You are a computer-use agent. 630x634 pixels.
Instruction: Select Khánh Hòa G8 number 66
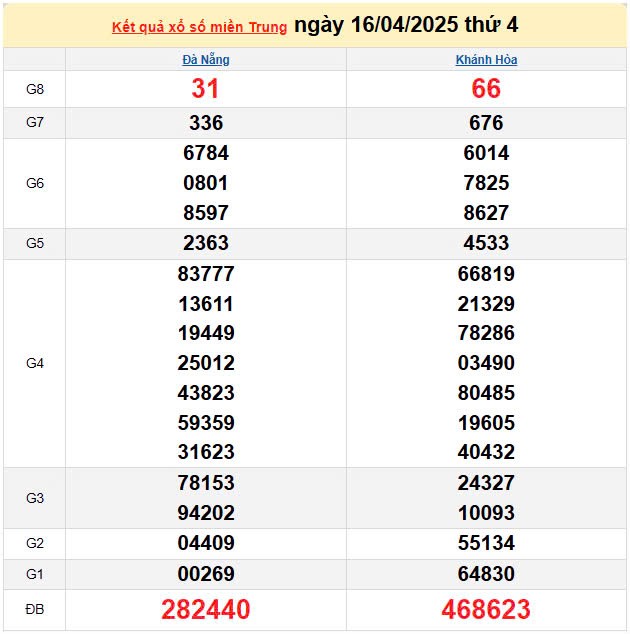click(x=486, y=89)
